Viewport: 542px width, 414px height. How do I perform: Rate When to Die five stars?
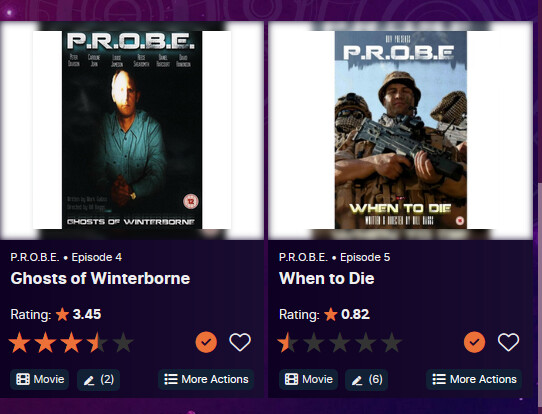point(391,342)
